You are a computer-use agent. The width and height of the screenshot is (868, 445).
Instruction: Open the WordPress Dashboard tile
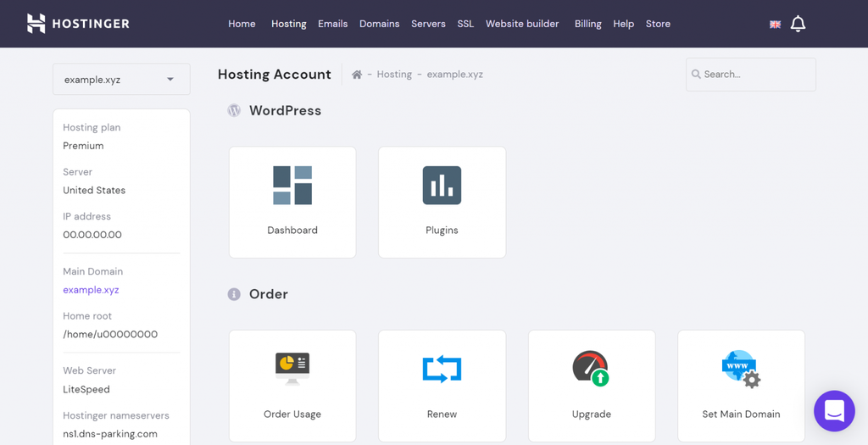tap(292, 202)
